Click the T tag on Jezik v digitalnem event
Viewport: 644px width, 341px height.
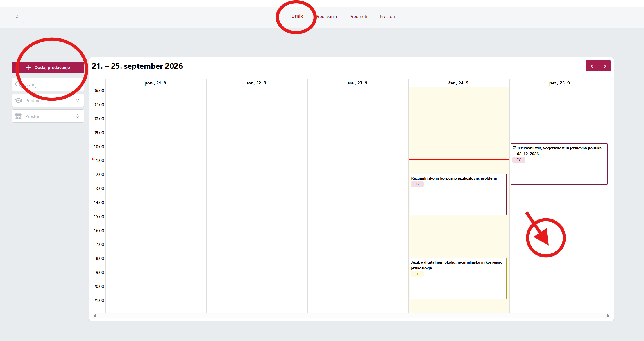click(x=418, y=274)
